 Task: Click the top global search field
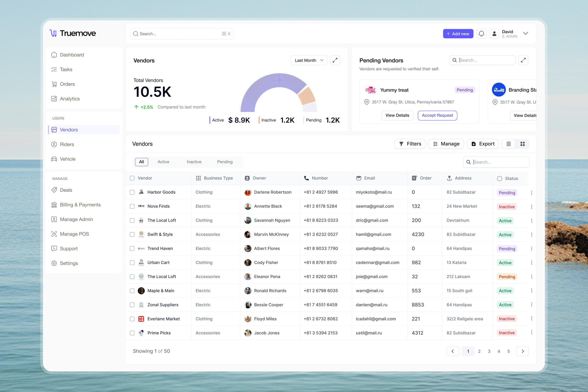182,34
